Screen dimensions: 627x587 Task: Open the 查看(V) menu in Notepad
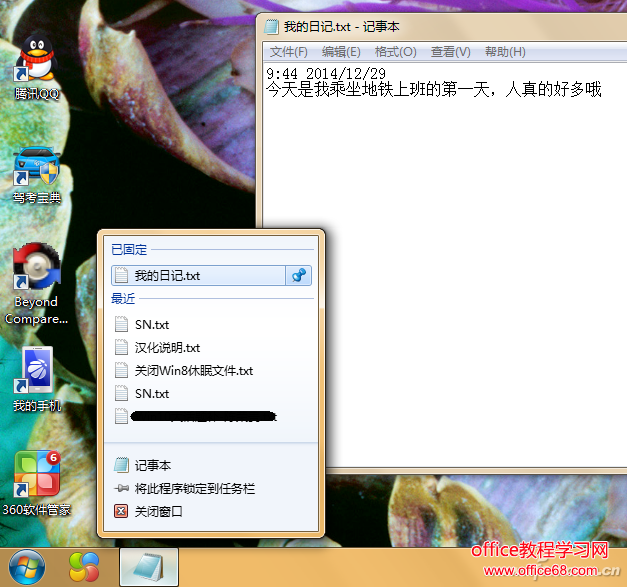(450, 52)
